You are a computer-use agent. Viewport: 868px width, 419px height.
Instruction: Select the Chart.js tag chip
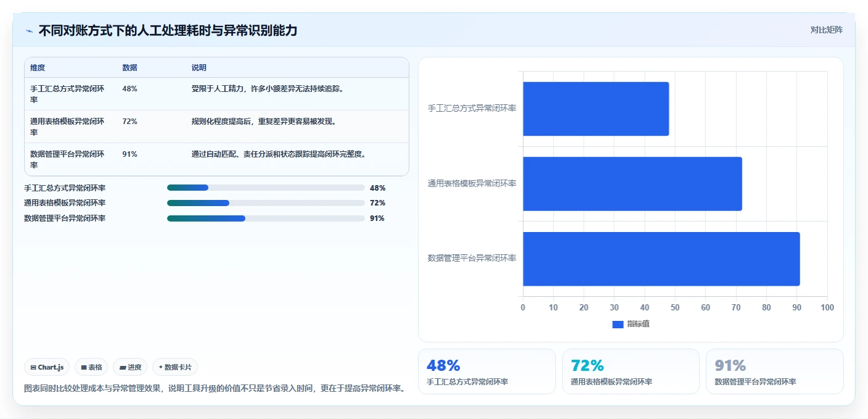(x=47, y=367)
